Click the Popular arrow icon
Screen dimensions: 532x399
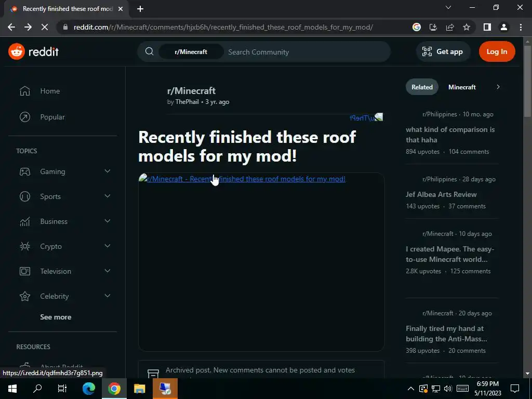pyautogui.click(x=25, y=117)
